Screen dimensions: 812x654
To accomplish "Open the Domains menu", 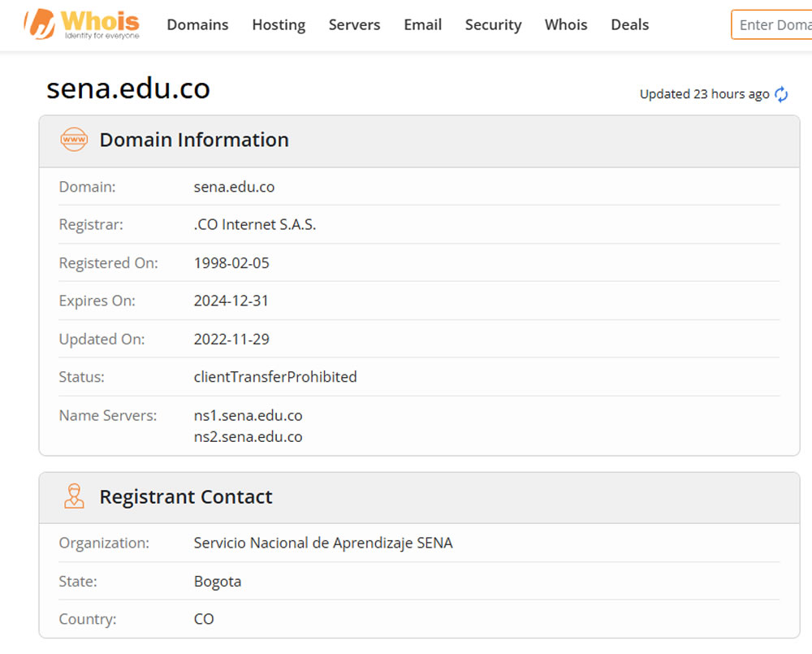I will click(x=197, y=25).
